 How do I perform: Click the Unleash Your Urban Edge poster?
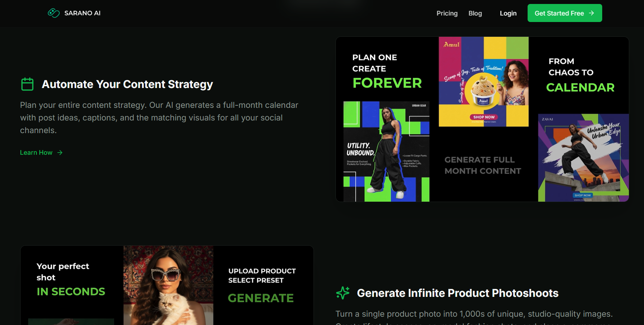click(x=583, y=158)
